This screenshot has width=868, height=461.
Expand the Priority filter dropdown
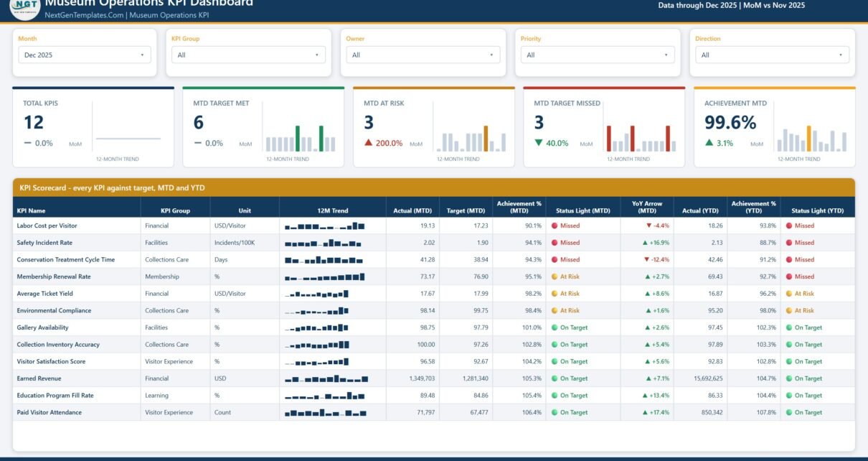click(598, 55)
